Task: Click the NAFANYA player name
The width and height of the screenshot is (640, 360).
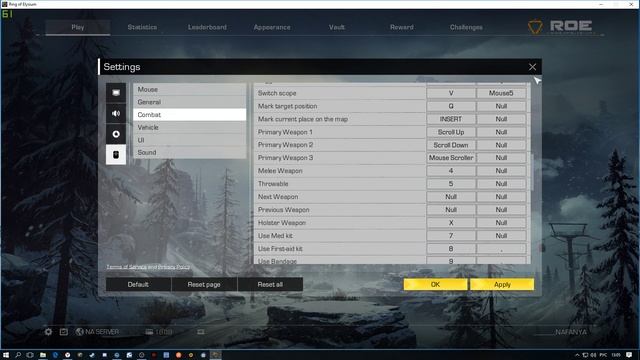Action: click(571, 332)
